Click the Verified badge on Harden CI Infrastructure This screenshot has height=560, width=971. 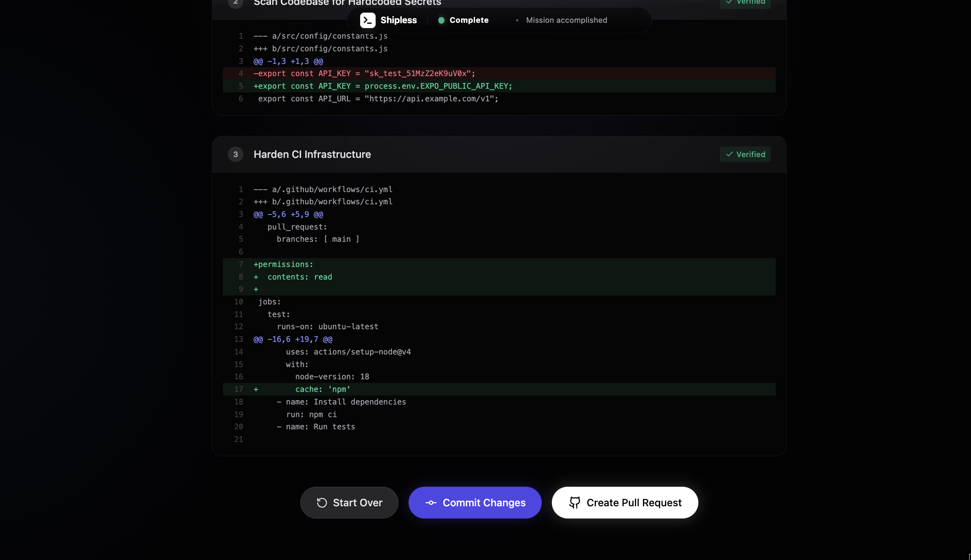(745, 154)
